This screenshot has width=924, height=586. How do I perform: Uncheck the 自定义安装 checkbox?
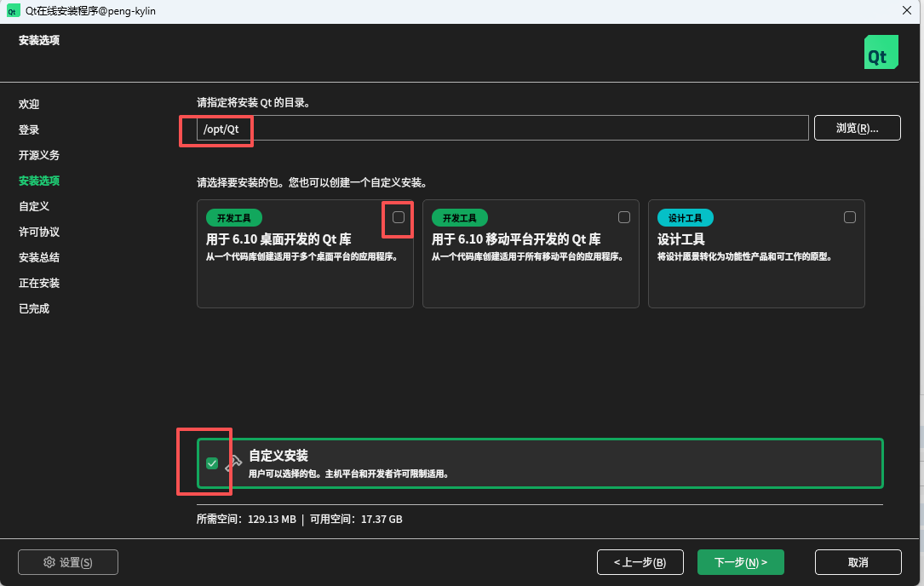[212, 463]
